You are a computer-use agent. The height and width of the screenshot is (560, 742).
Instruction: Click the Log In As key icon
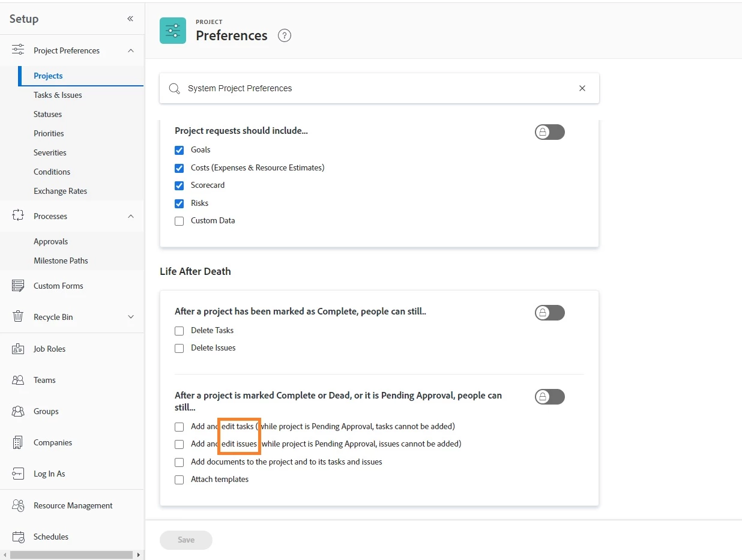click(x=18, y=474)
